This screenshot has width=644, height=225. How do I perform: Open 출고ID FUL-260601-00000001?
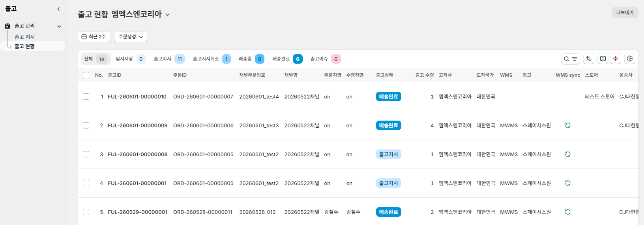pos(137,183)
